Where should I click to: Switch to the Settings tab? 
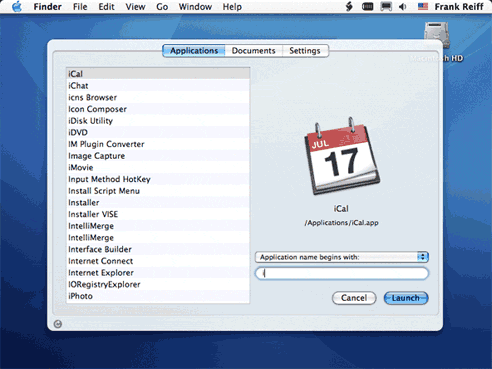[x=305, y=51]
